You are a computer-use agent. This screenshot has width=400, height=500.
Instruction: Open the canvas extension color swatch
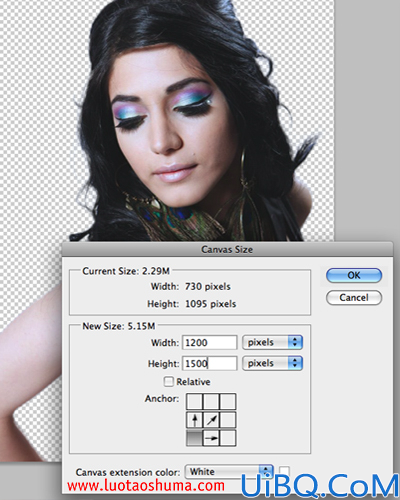(284, 472)
